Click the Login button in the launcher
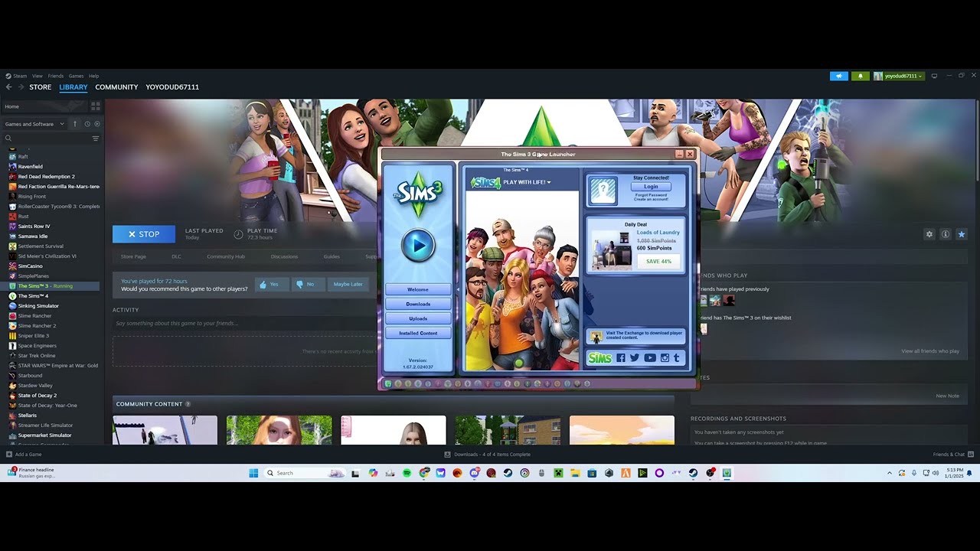Image resolution: width=980 pixels, height=551 pixels. click(x=651, y=187)
